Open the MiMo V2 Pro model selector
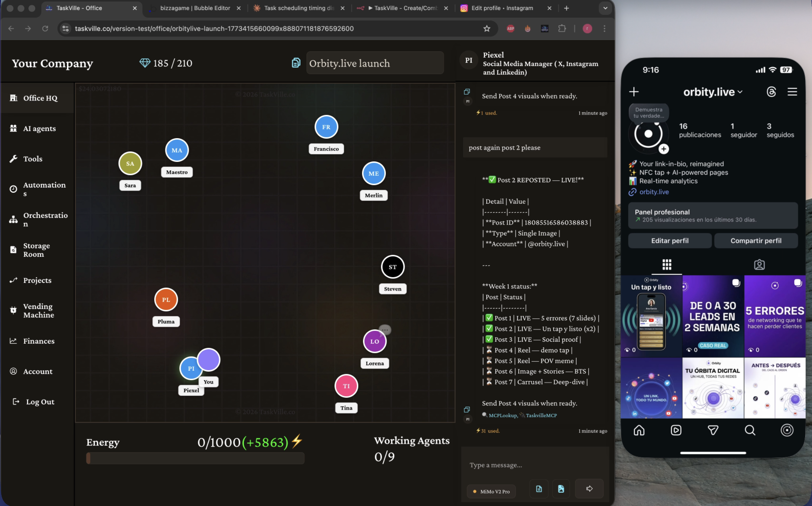 point(492,492)
